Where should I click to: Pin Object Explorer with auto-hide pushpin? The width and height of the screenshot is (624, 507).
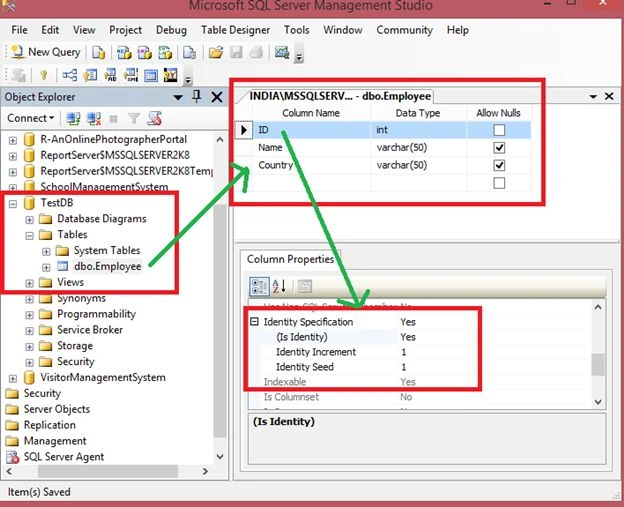[x=197, y=97]
